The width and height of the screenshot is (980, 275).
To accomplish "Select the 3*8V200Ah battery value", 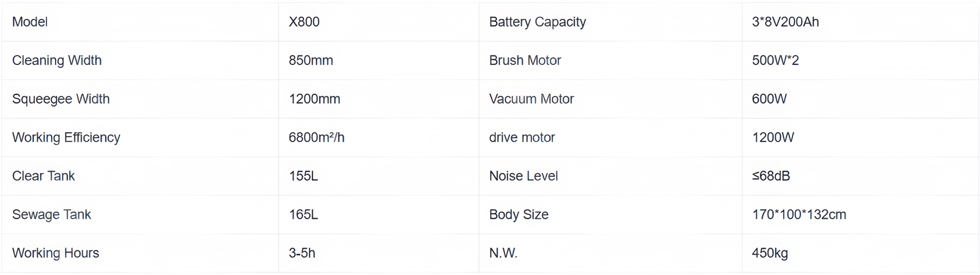I will pos(785,22).
